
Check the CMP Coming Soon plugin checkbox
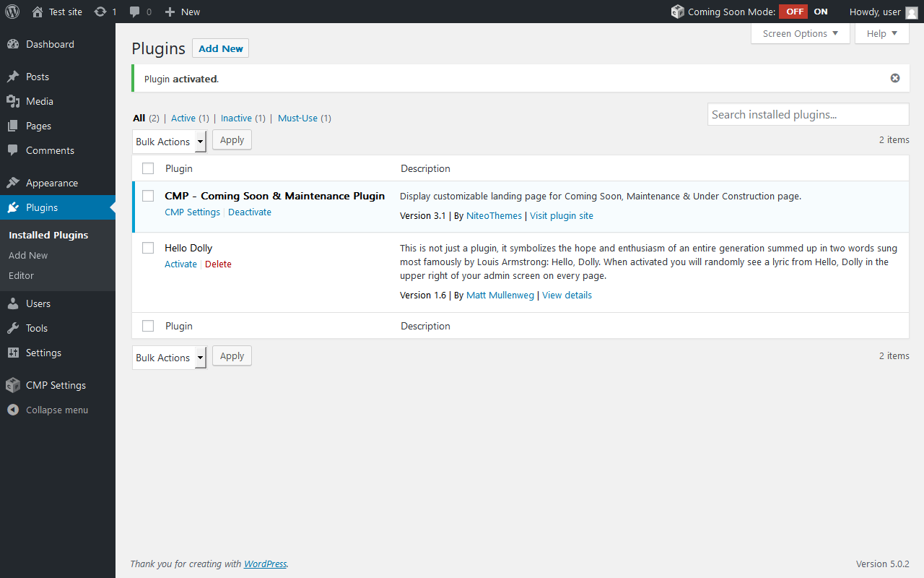click(x=148, y=196)
